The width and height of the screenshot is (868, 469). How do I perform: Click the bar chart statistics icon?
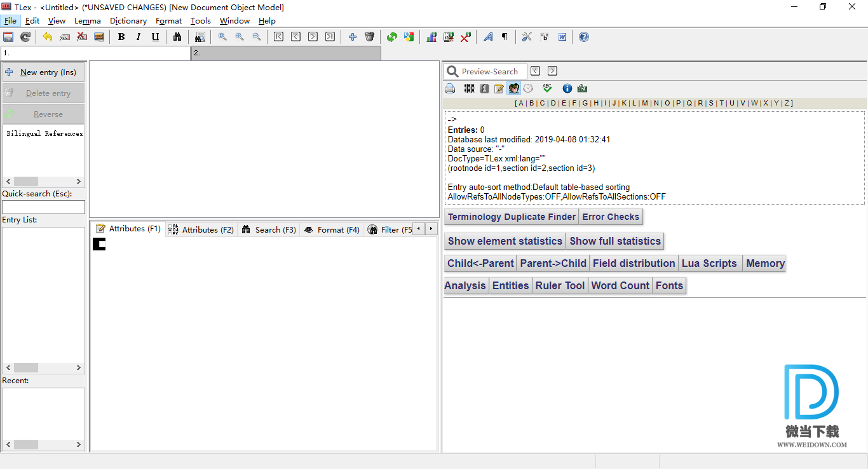[x=431, y=37]
